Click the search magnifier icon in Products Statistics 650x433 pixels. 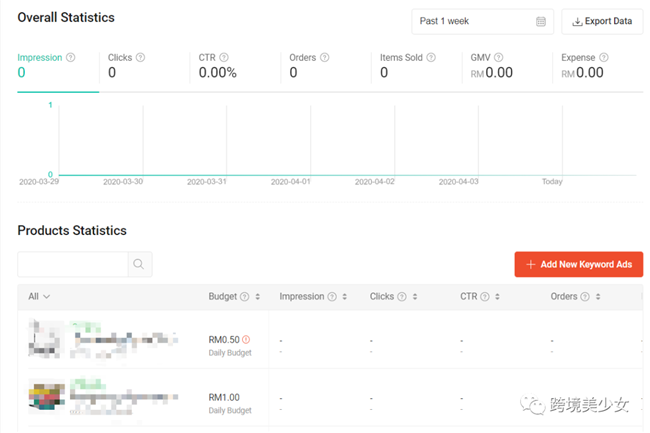[x=140, y=264]
